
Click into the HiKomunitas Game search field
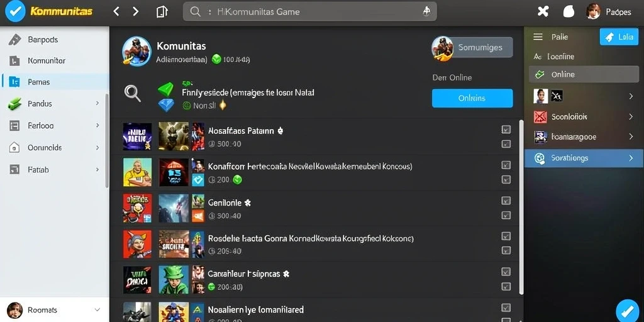pos(309,11)
